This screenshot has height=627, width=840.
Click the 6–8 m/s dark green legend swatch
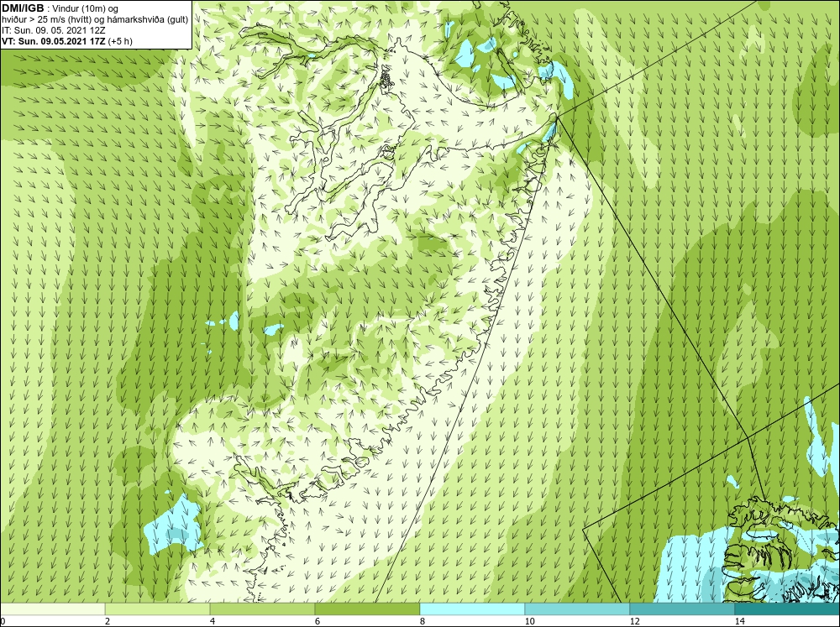point(368,609)
